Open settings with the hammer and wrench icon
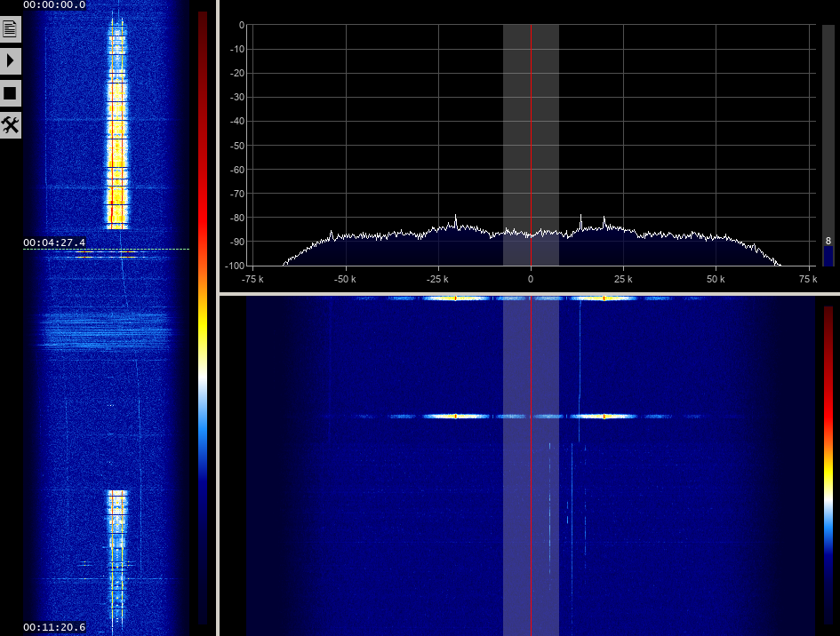Screen dimensions: 840x636 pyautogui.click(x=10, y=126)
